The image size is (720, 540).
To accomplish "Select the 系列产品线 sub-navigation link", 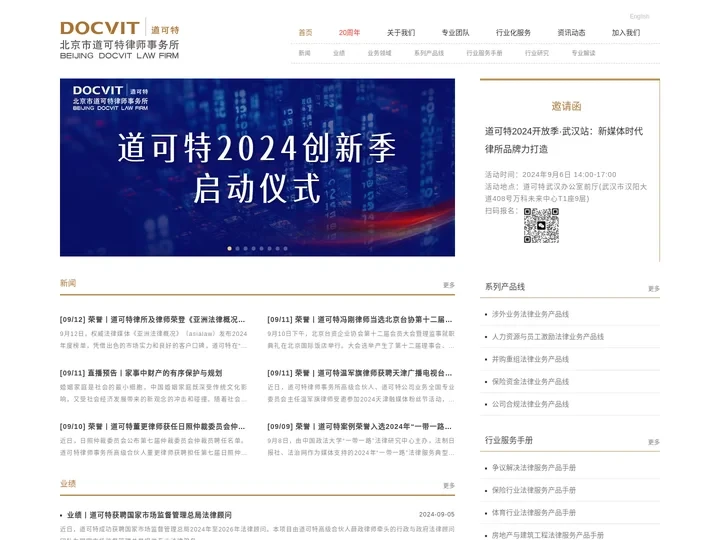I will pyautogui.click(x=429, y=53).
